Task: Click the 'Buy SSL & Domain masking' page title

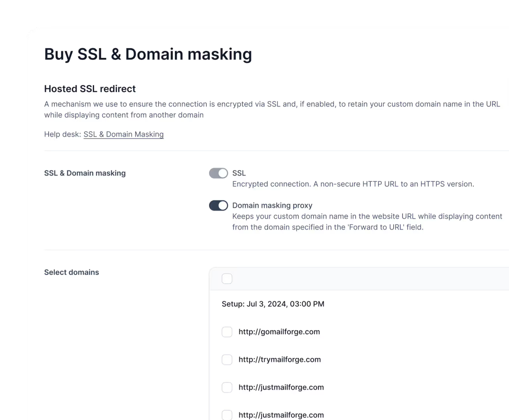Action: click(148, 54)
